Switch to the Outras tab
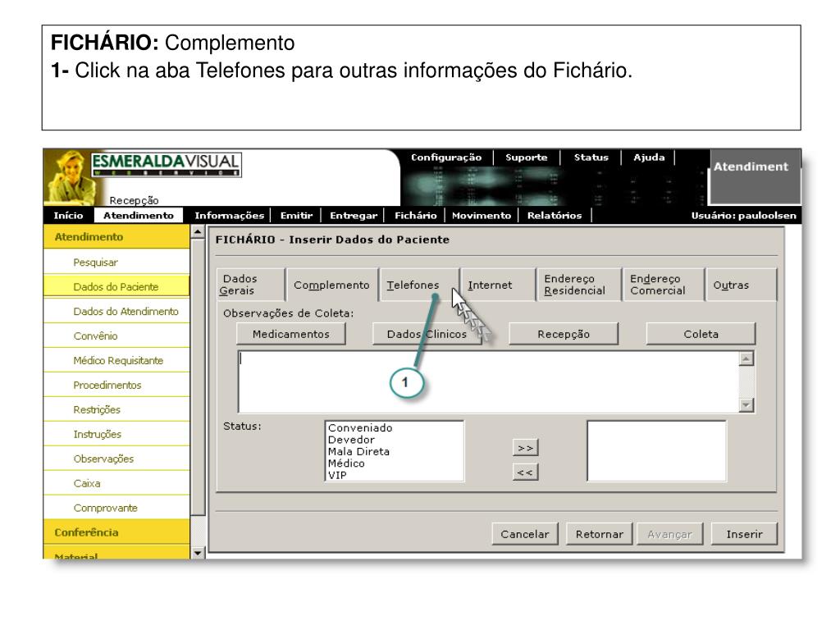Screen dimensions: 840x630 click(x=741, y=285)
